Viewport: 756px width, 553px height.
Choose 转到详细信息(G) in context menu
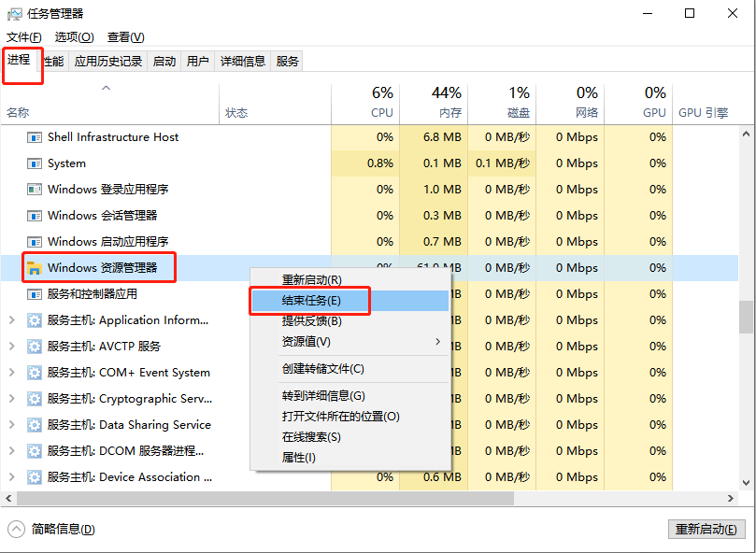click(x=350, y=396)
